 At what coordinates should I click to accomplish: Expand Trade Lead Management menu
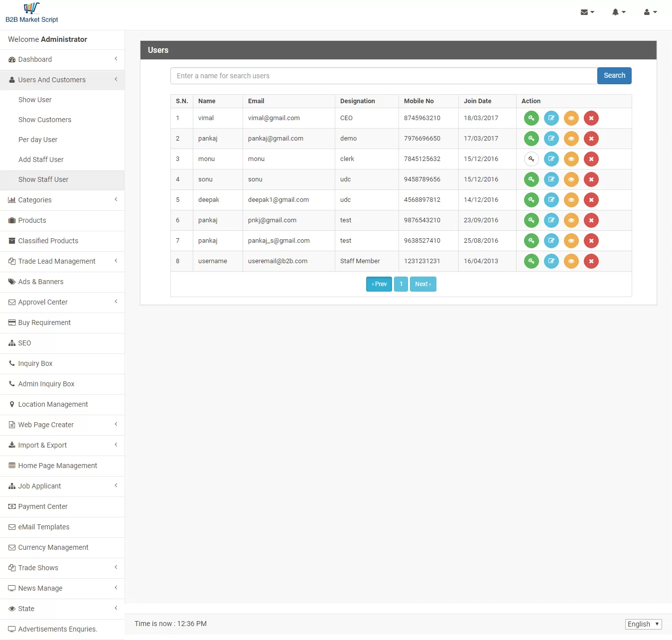coord(62,261)
